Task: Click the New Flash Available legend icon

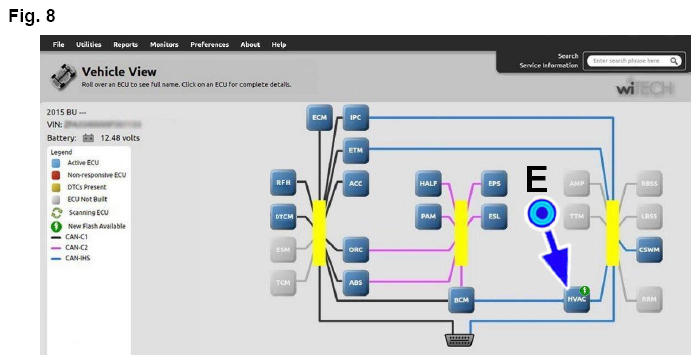Action: [x=56, y=226]
